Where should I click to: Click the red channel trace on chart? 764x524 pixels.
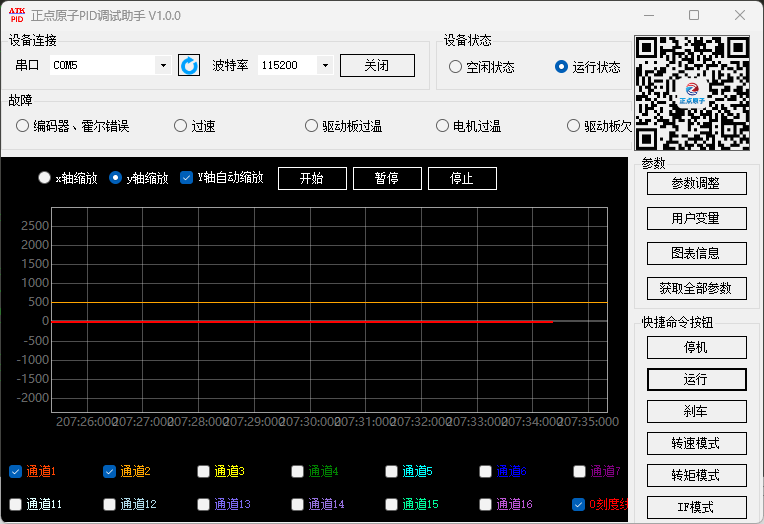(302, 322)
